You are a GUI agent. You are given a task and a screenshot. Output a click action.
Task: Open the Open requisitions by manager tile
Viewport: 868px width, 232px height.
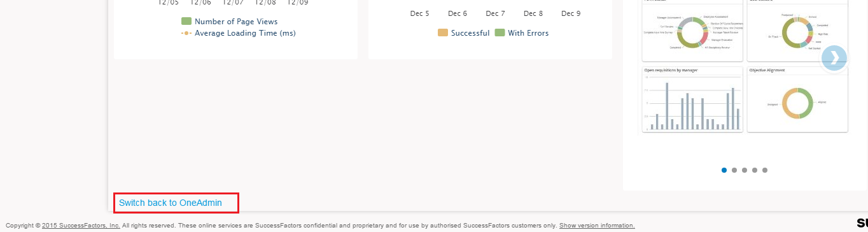click(692, 99)
